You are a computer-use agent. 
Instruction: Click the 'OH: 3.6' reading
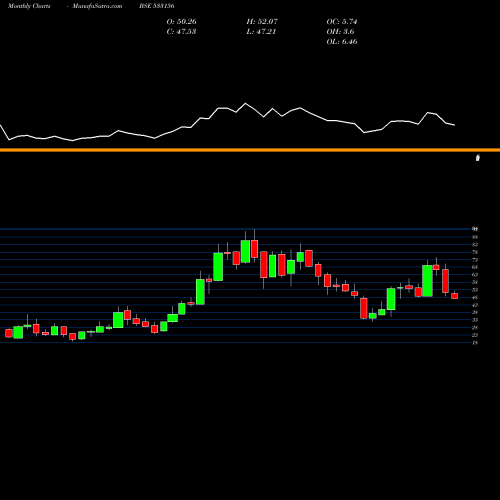(340, 32)
